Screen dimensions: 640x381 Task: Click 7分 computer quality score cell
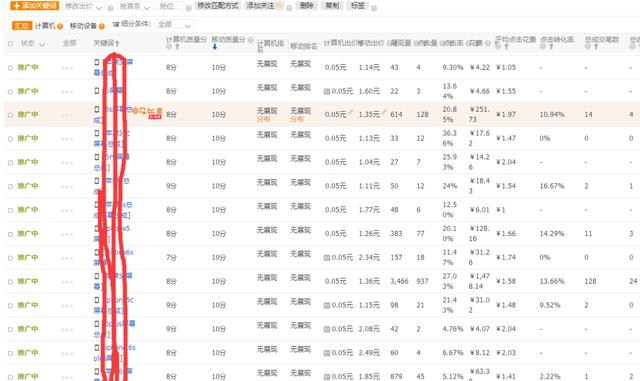click(x=171, y=258)
